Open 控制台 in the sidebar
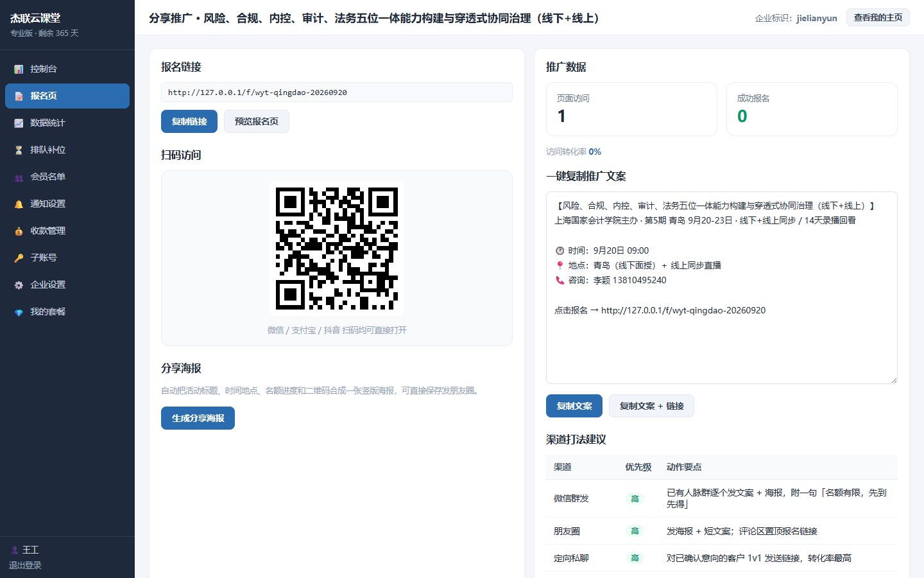This screenshot has width=924, height=578. click(x=67, y=69)
